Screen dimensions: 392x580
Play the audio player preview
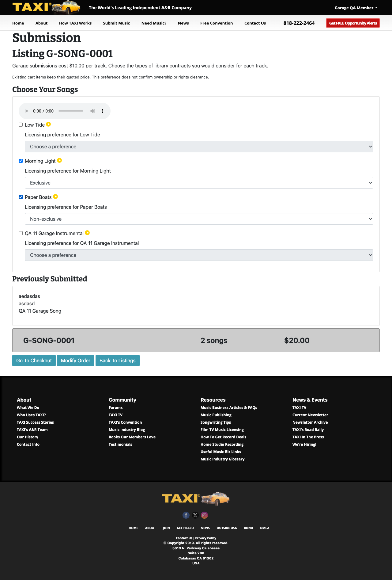(x=27, y=111)
